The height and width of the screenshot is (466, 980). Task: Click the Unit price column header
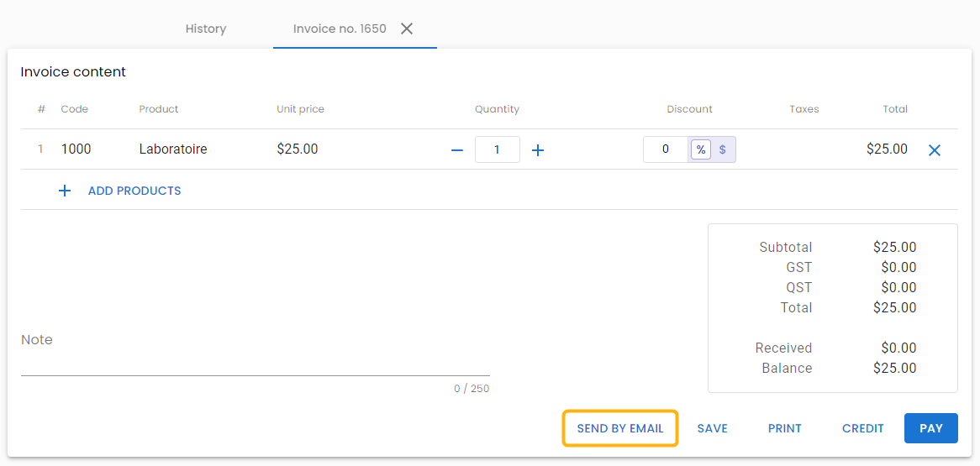click(x=301, y=109)
